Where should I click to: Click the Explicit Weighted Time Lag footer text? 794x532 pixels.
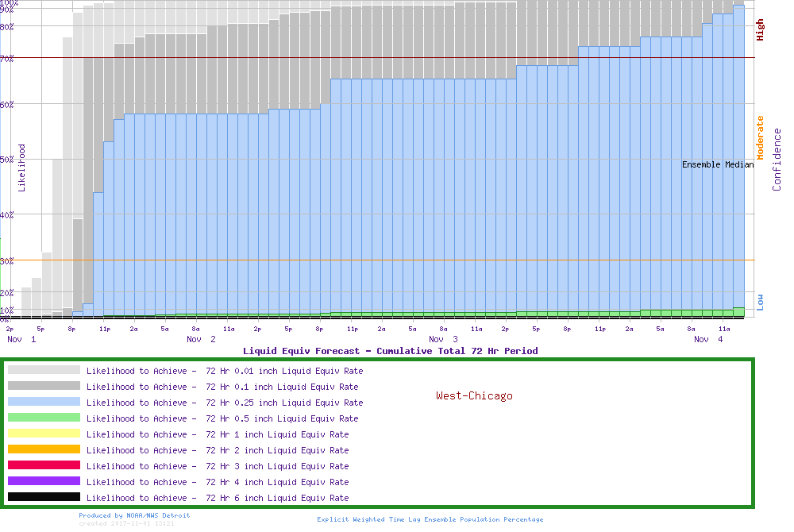point(430,519)
